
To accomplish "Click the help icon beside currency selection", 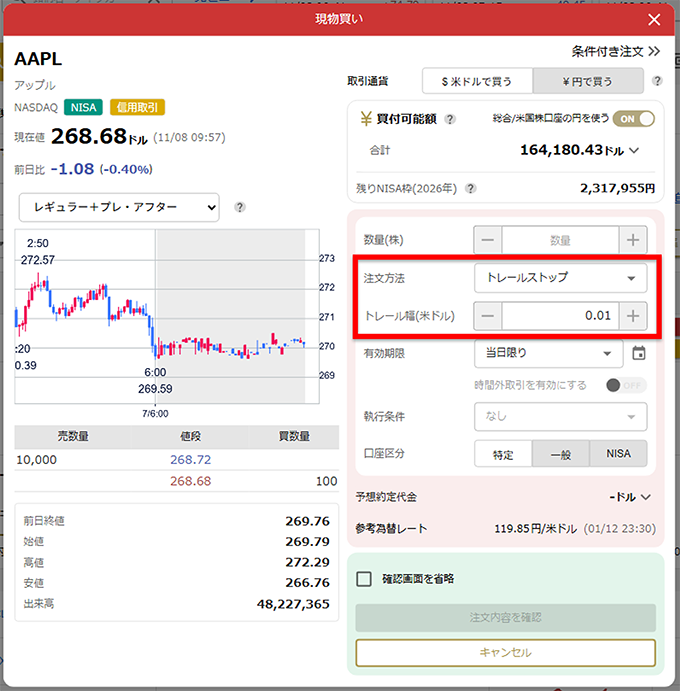I will pyautogui.click(x=657, y=81).
